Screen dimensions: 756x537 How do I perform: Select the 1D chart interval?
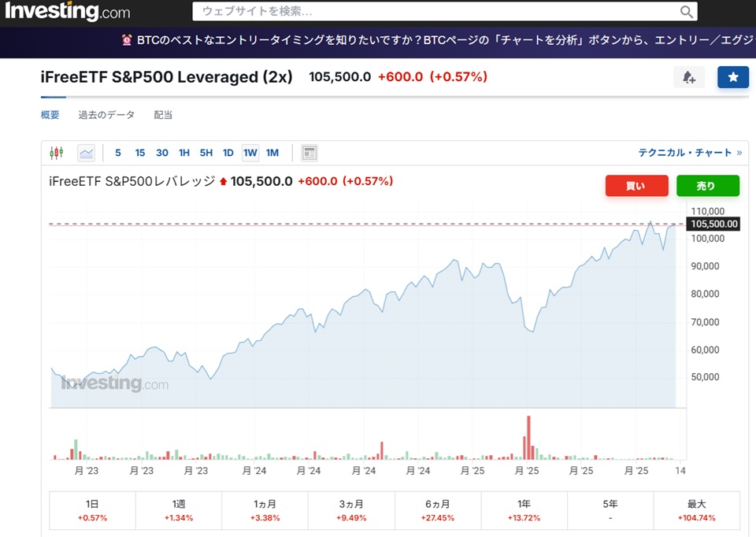click(228, 153)
